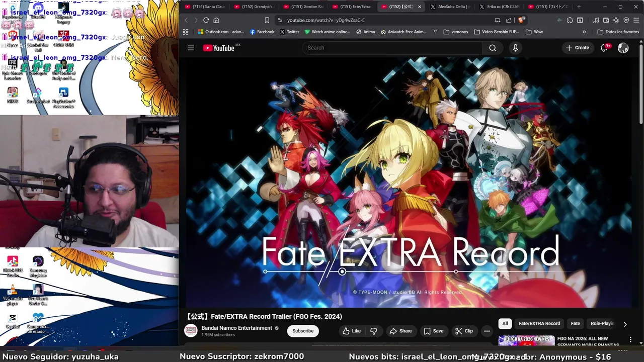Focus the YouTube search field

click(x=392, y=48)
